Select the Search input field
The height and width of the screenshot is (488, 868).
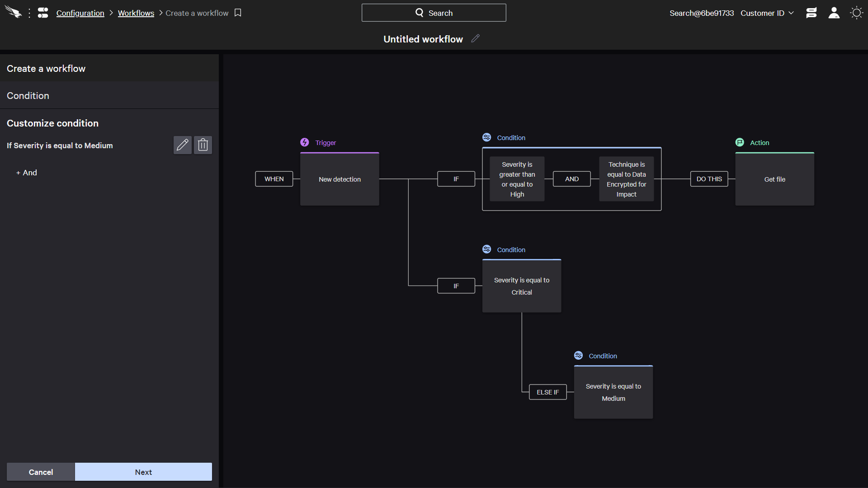(x=434, y=13)
